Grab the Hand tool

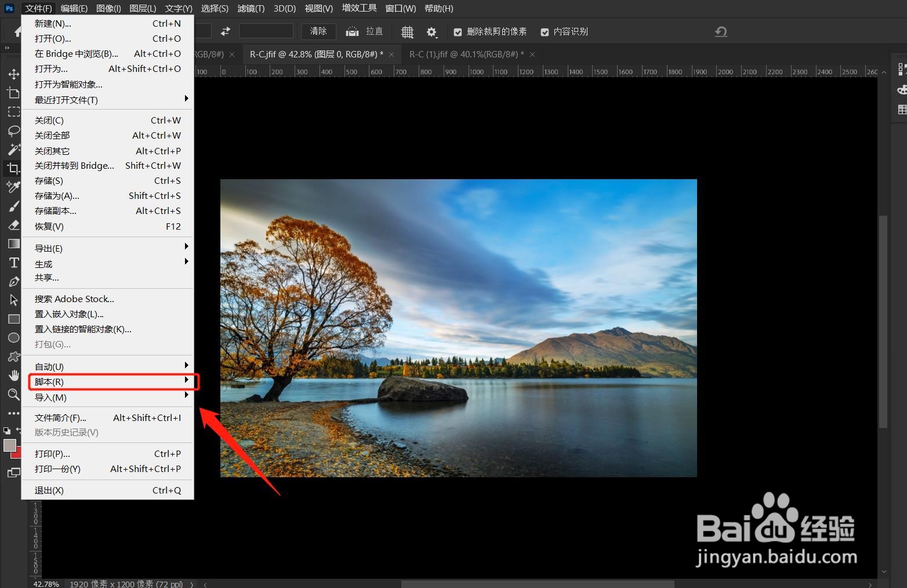click(13, 375)
